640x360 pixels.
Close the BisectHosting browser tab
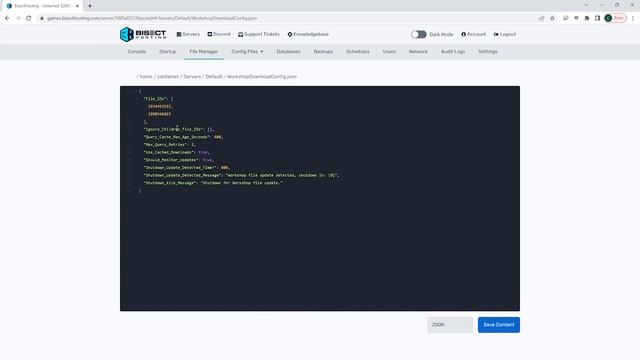click(x=77, y=6)
